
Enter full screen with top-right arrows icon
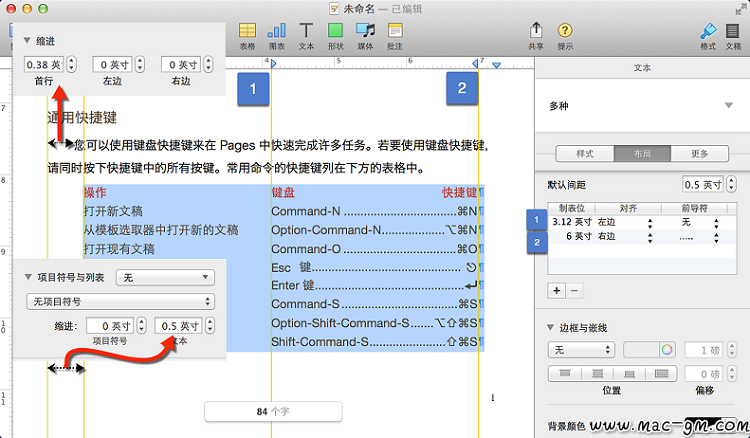741,9
